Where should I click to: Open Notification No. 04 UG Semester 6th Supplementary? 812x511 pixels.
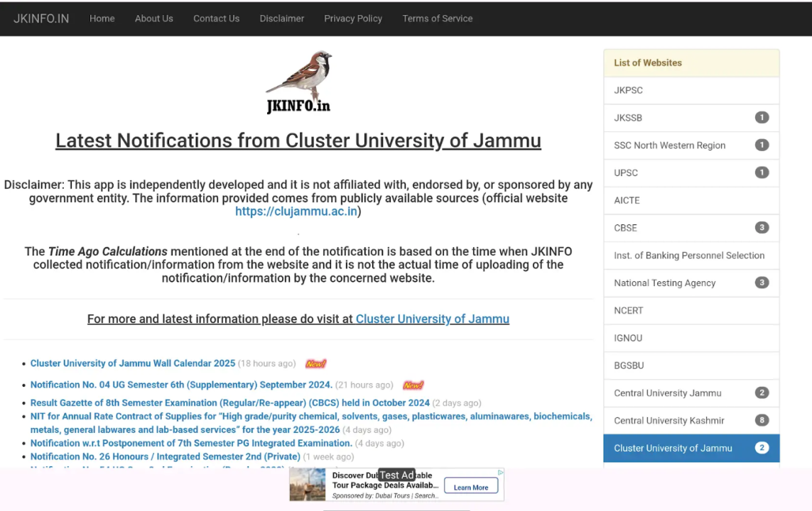coord(181,385)
